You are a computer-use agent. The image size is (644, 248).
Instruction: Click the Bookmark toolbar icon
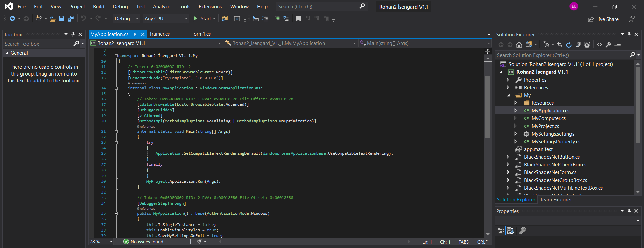point(298,19)
